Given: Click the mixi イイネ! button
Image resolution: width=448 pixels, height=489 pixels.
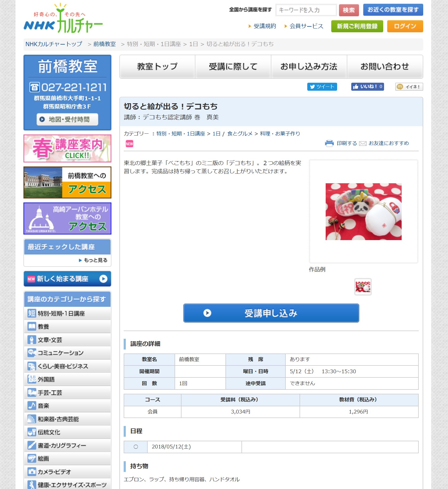Looking at the screenshot, I should (409, 87).
